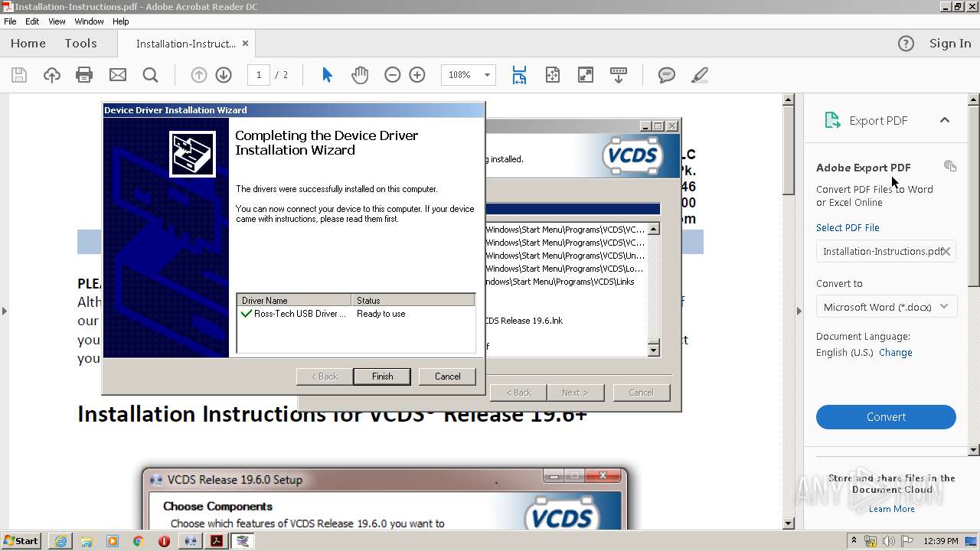The width and height of the screenshot is (980, 551).
Task: Zoom in with plus icon
Action: click(417, 75)
